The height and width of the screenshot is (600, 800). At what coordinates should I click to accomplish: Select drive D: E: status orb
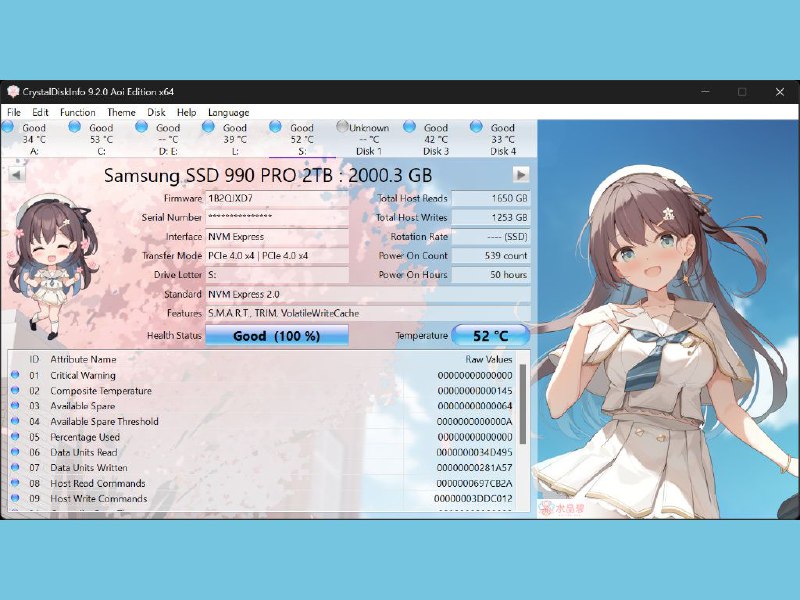pyautogui.click(x=141, y=127)
